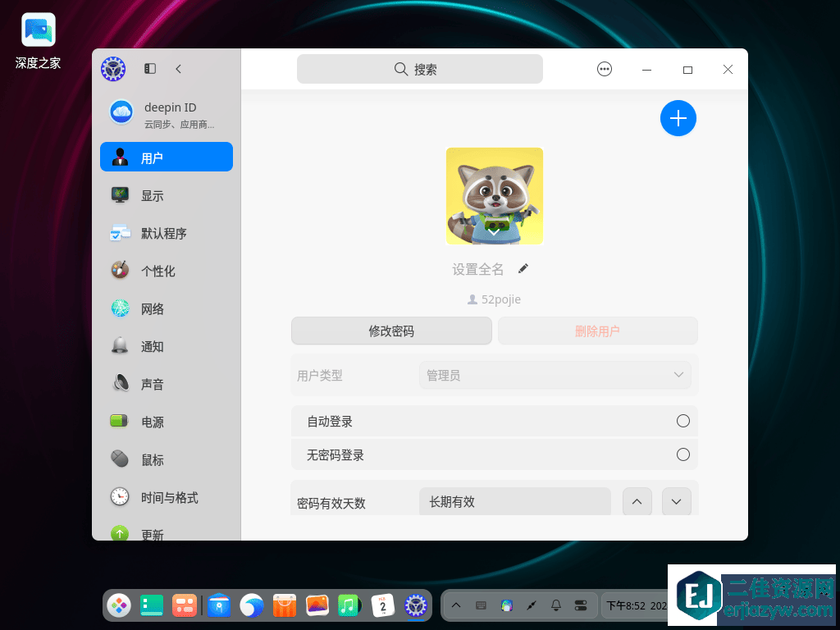Expand the system tray hidden icons arrow
Viewport: 840px width, 630px height.
point(456,606)
